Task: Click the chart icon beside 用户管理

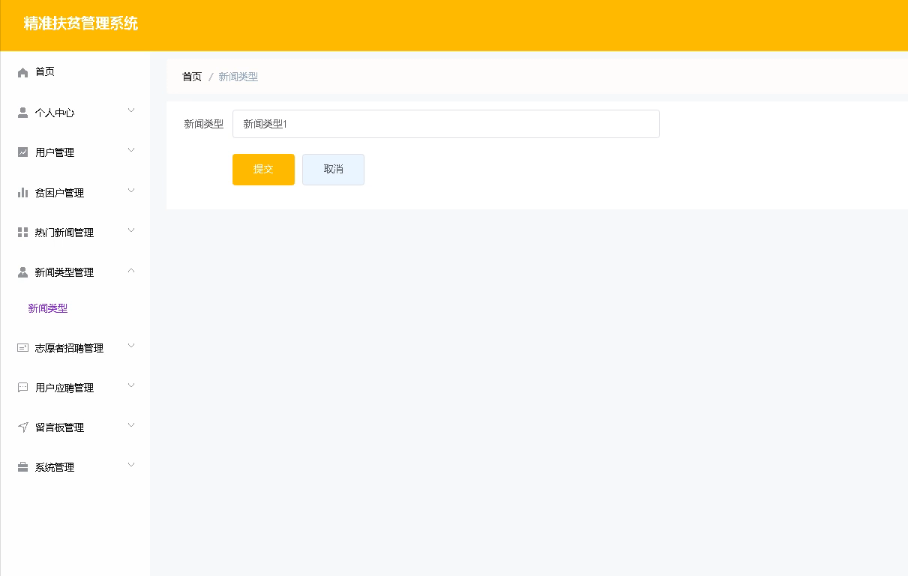Action: (x=23, y=152)
